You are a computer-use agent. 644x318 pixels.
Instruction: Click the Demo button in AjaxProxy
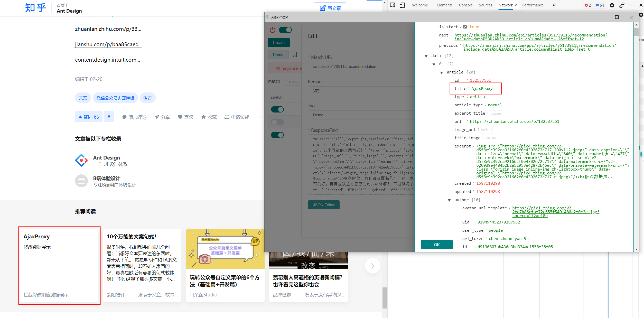click(278, 54)
